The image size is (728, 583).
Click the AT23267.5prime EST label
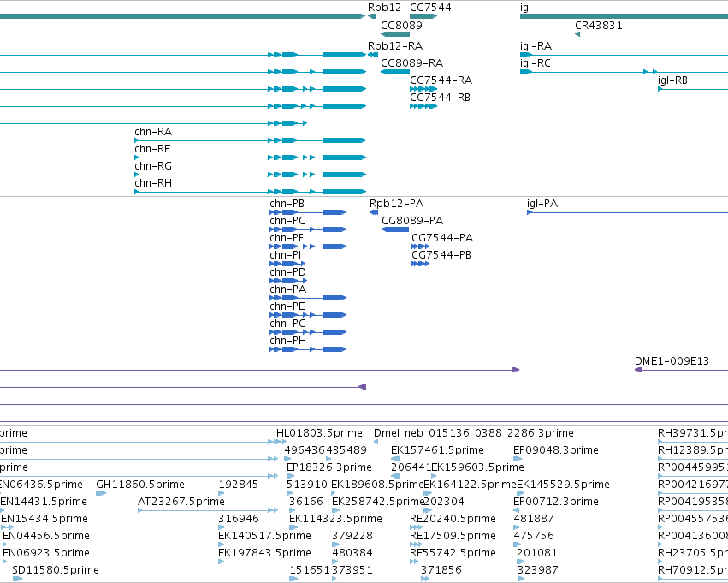tap(181, 502)
